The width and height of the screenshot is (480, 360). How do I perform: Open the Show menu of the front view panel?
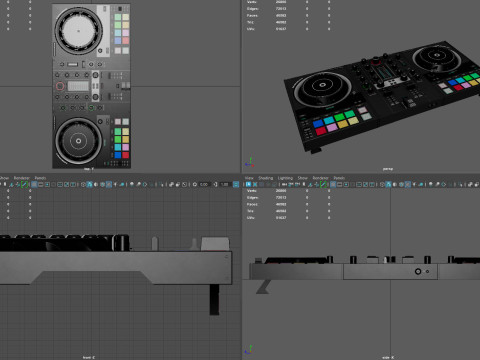pyautogui.click(x=4, y=178)
